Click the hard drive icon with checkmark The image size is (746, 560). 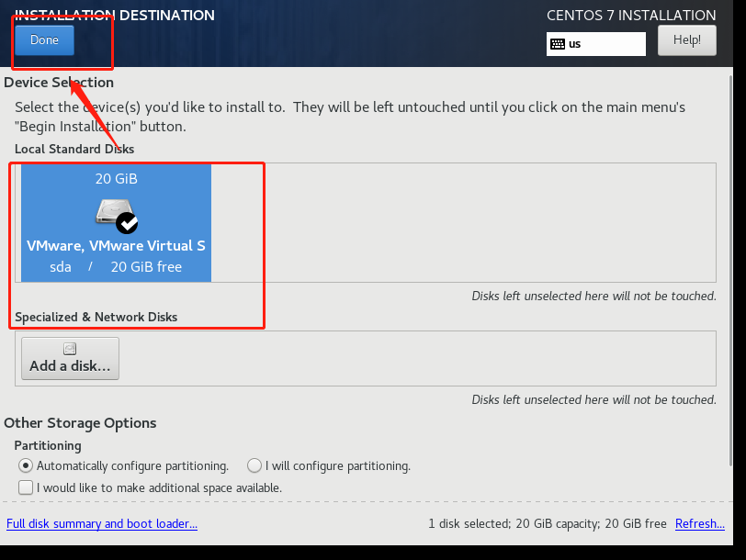(x=117, y=217)
